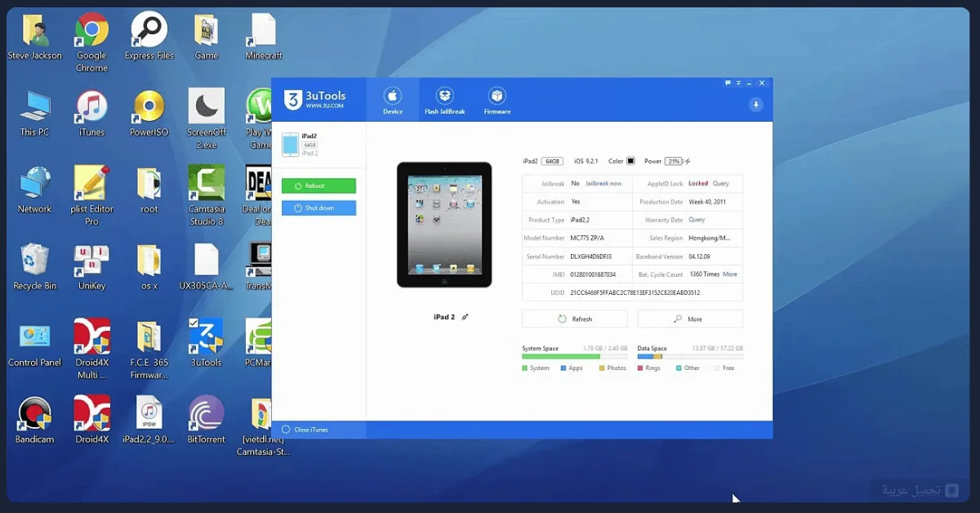Select the iPad2 device in the sidebar
980x513 pixels.
(x=318, y=145)
